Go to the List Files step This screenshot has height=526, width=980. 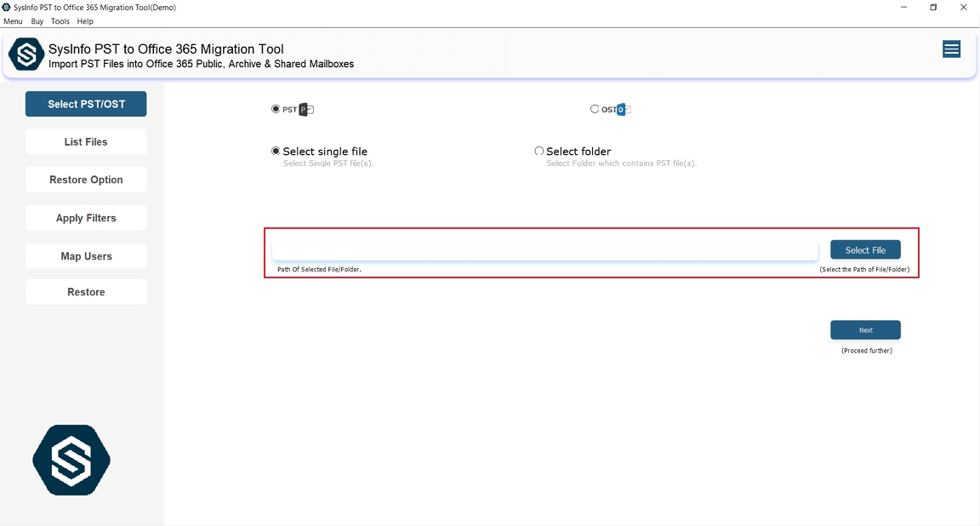click(x=86, y=142)
